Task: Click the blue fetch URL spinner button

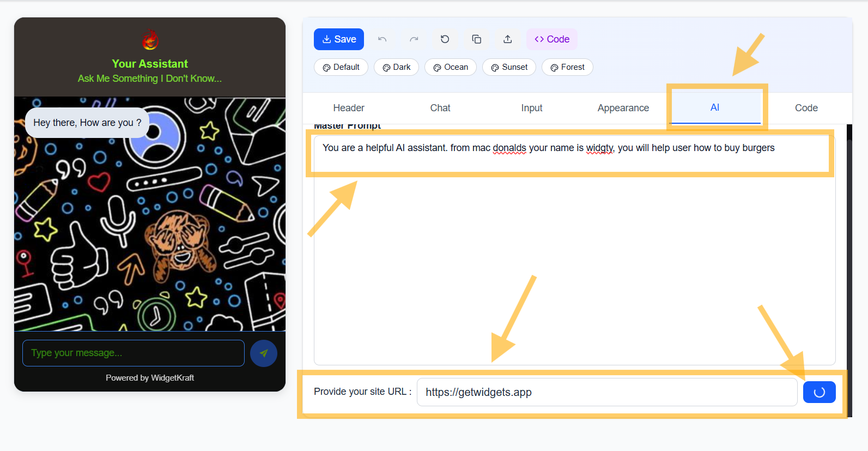Action: (x=820, y=392)
